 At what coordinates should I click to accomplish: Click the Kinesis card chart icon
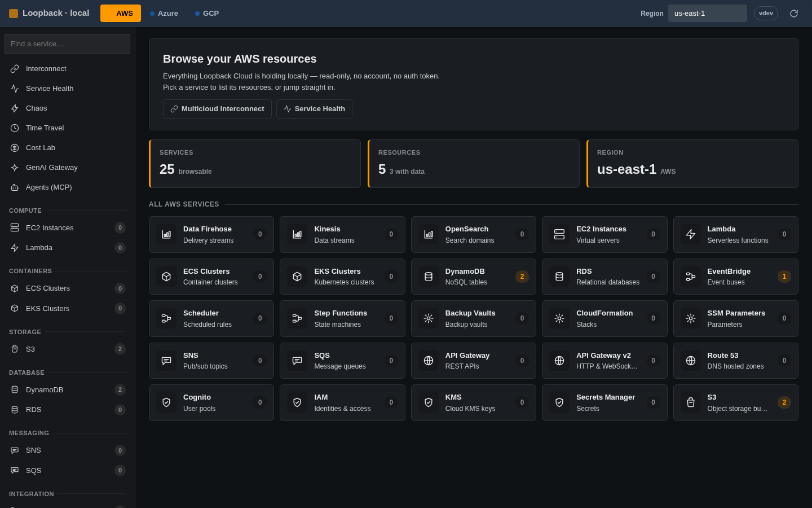tap(297, 234)
